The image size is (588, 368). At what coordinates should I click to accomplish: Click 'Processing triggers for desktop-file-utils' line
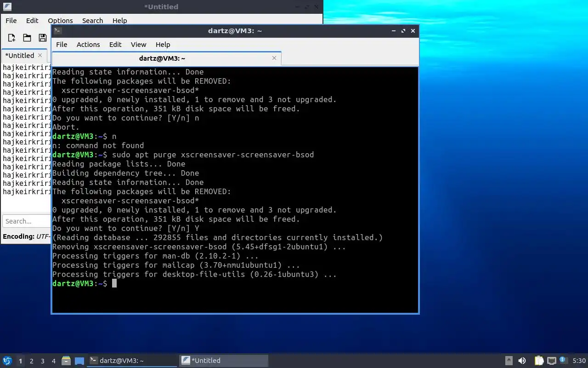click(x=194, y=274)
